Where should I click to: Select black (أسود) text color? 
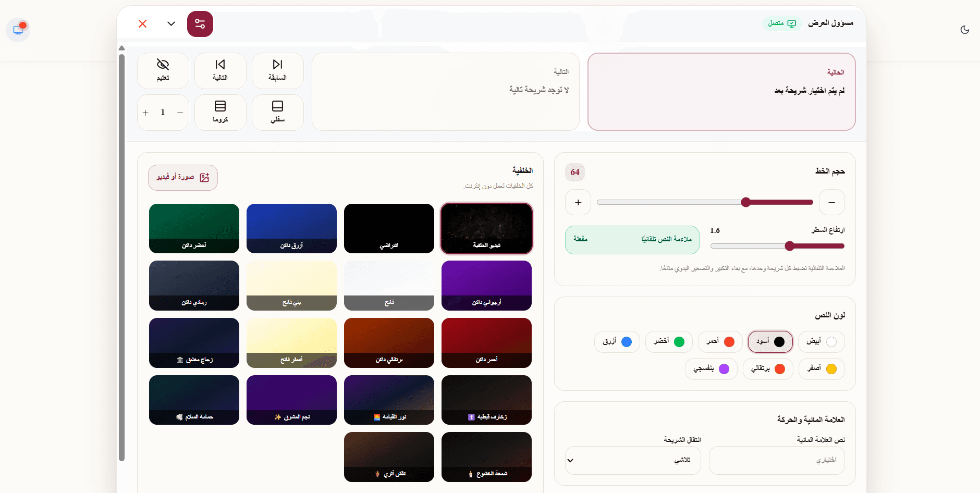pyautogui.click(x=770, y=342)
